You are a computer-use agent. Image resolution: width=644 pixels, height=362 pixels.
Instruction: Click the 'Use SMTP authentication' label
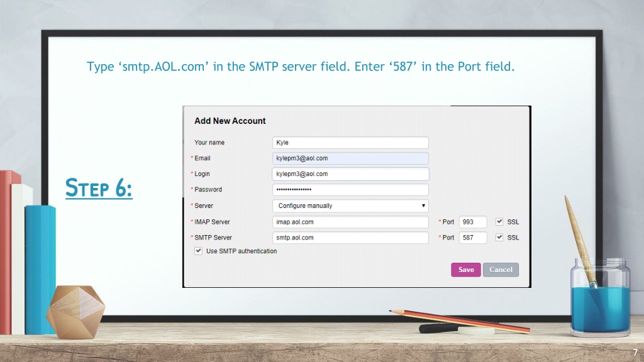pyautogui.click(x=241, y=251)
